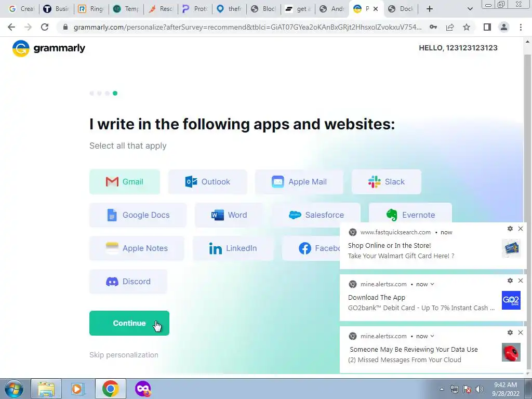Select the Outlook app option
Viewport: 532px width, 399px height.
point(208,182)
